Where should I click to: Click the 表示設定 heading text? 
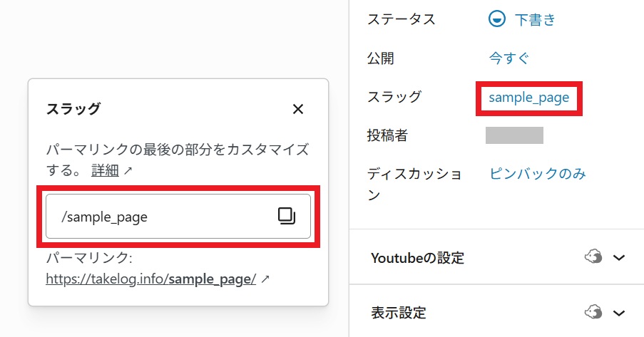(399, 313)
